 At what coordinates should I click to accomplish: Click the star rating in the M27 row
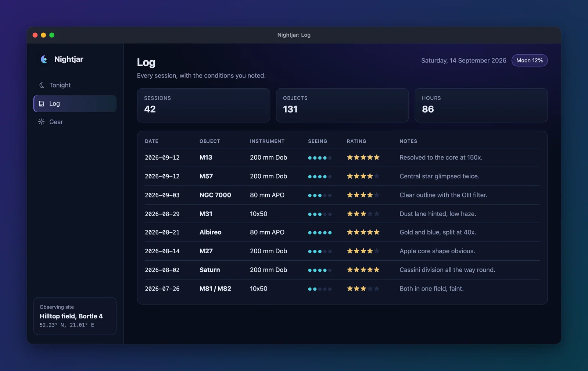pyautogui.click(x=363, y=251)
